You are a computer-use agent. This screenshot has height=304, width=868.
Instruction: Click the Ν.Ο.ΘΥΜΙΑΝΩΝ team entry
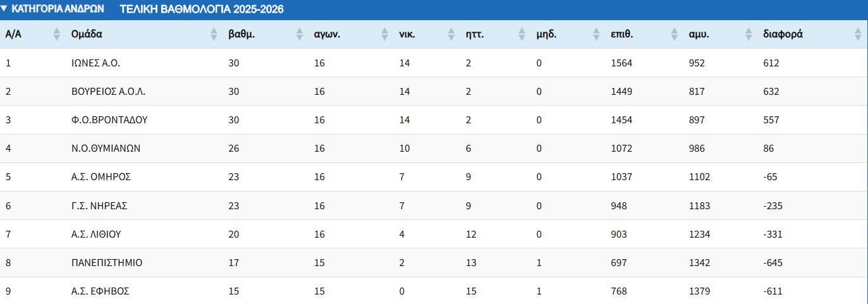106,149
